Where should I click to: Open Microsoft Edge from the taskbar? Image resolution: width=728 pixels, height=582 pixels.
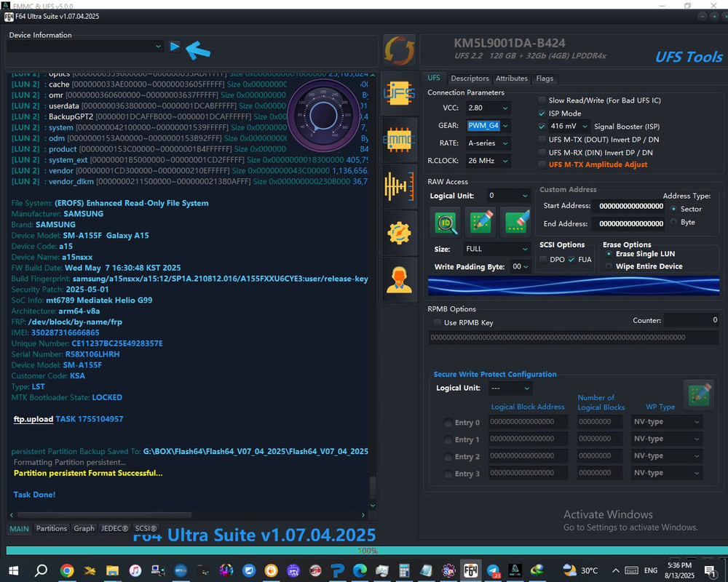[360, 570]
